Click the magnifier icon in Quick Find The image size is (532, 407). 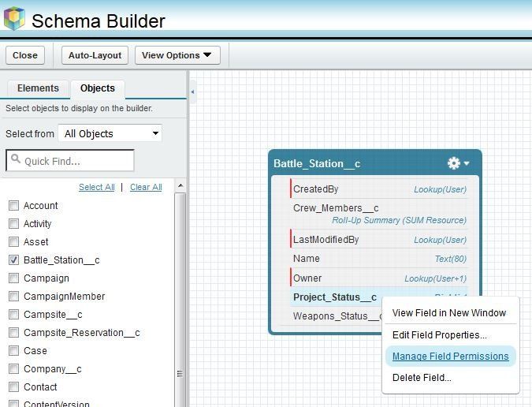16,159
